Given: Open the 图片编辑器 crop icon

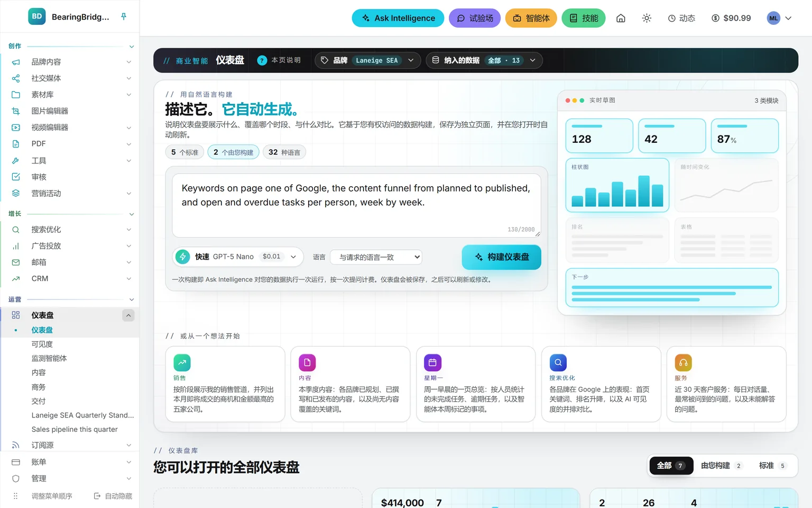Looking at the screenshot, I should pyautogui.click(x=16, y=111).
